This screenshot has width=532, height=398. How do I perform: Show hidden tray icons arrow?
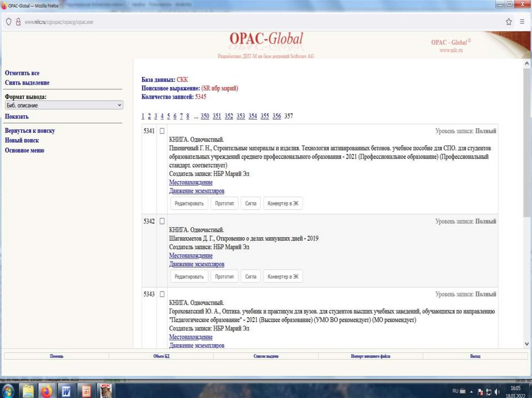[471, 392]
